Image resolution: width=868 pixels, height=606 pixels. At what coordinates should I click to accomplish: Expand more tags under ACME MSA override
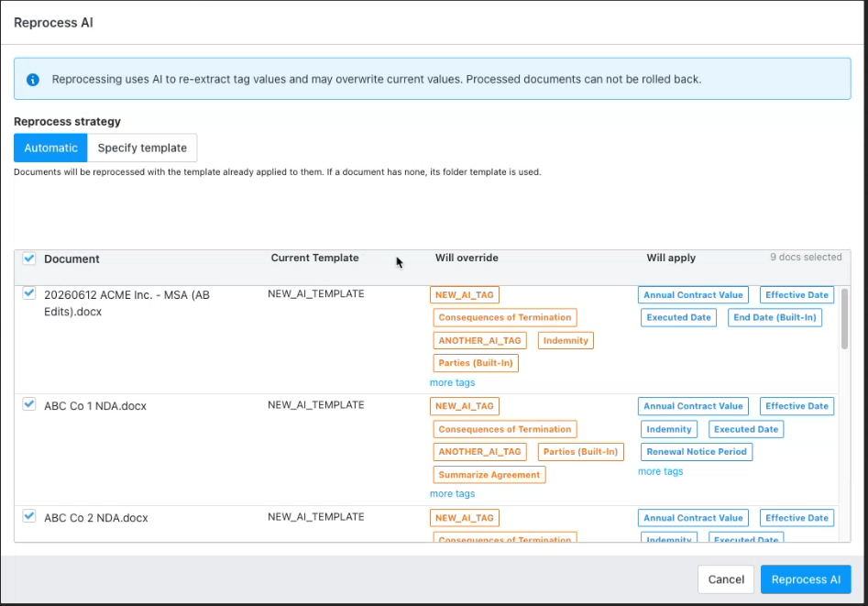tap(452, 383)
